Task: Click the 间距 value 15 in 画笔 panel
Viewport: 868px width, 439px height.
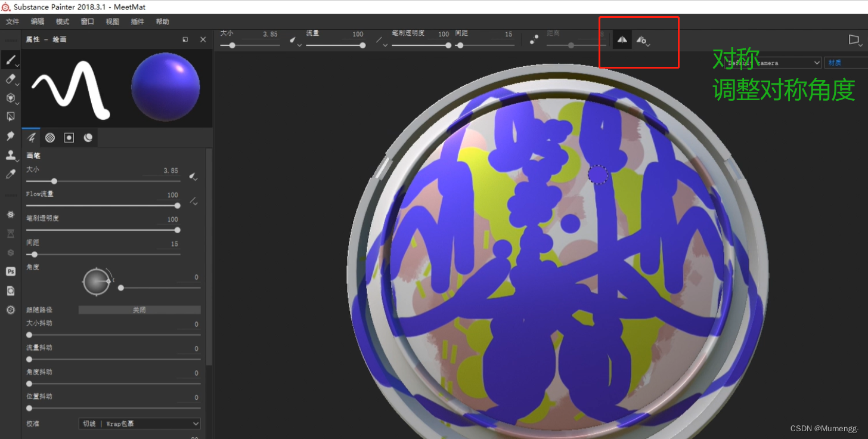Action: (x=169, y=244)
